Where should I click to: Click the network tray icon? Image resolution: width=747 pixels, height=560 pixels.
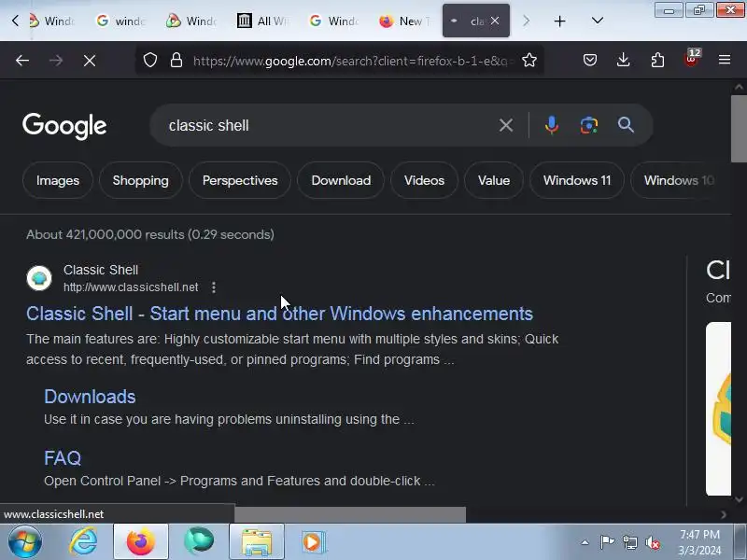tap(629, 542)
